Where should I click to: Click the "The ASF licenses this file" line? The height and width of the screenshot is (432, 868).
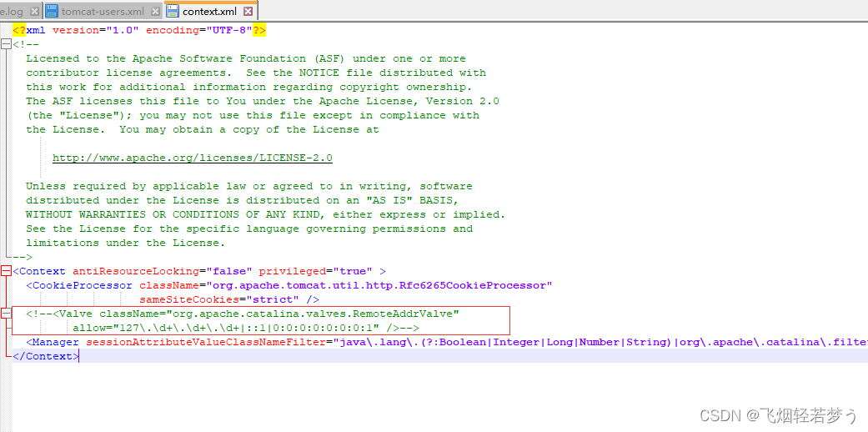[263, 102]
